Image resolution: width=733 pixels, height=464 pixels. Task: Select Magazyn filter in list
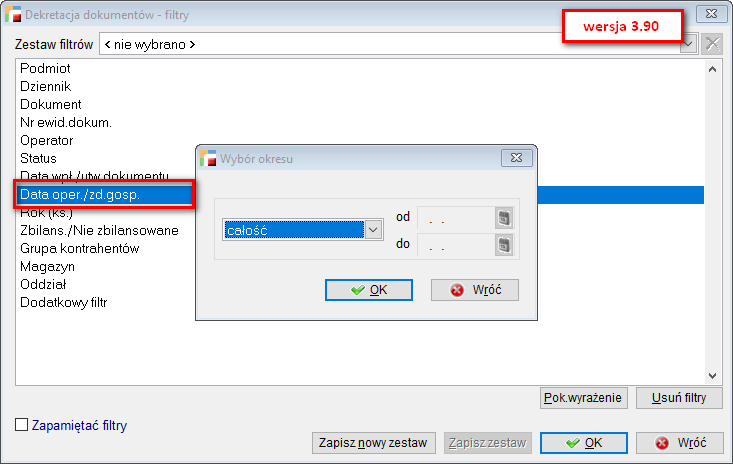[x=47, y=266]
